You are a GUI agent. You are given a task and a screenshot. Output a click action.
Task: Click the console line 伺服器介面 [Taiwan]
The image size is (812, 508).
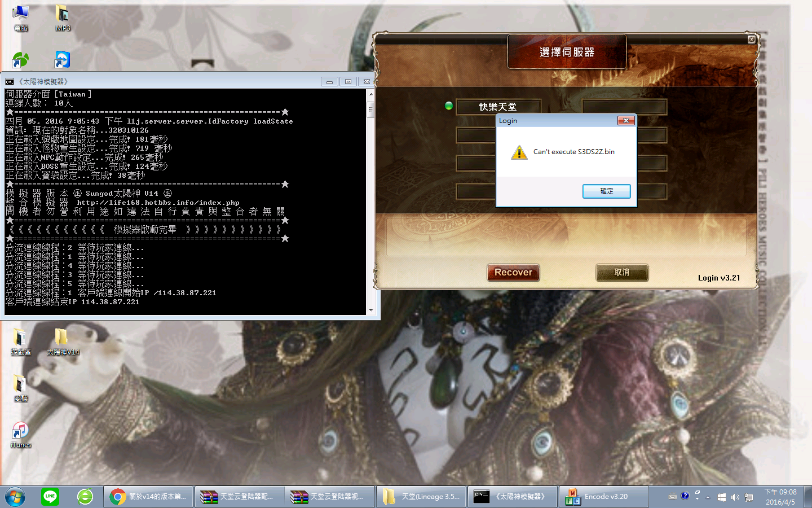click(x=48, y=94)
